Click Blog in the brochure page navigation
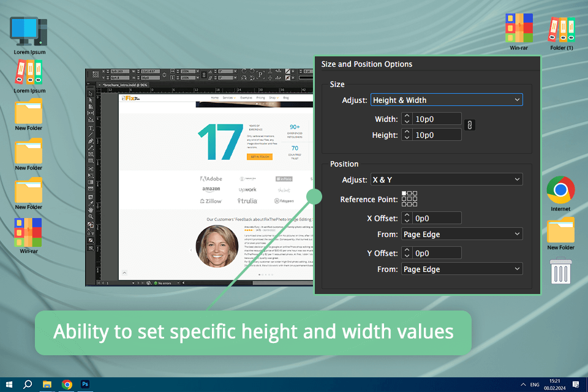The height and width of the screenshot is (392, 588). coord(286,97)
